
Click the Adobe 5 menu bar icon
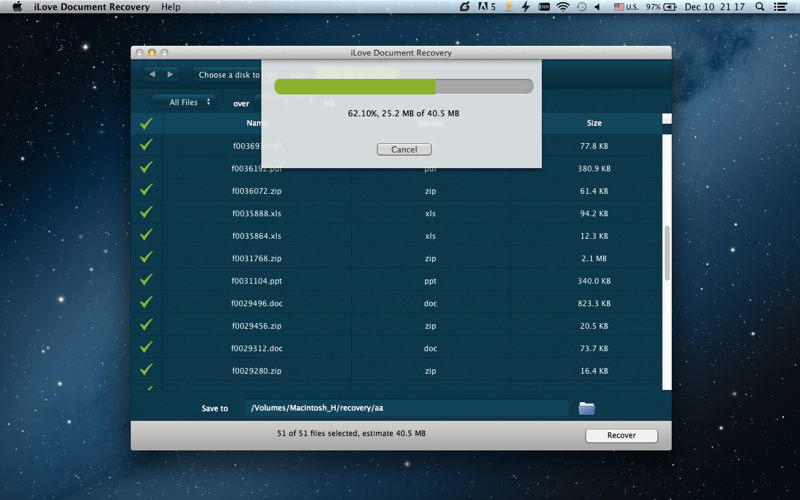pyautogui.click(x=487, y=7)
